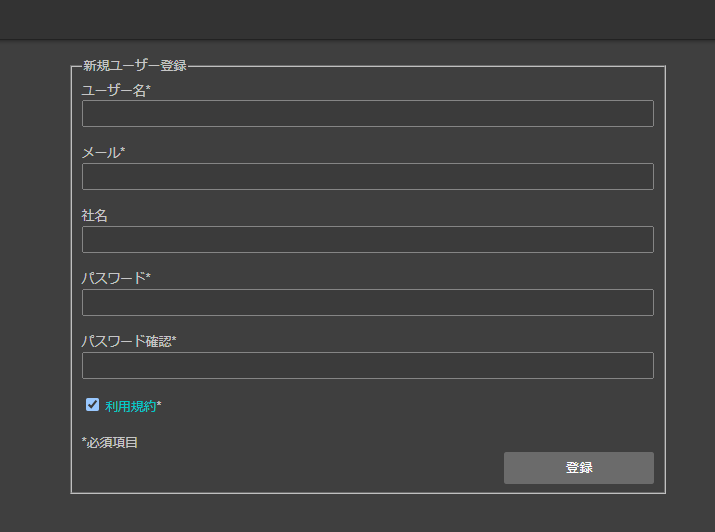Click blank page background below the form
Viewport: 715px width, 532px height.
[358, 513]
